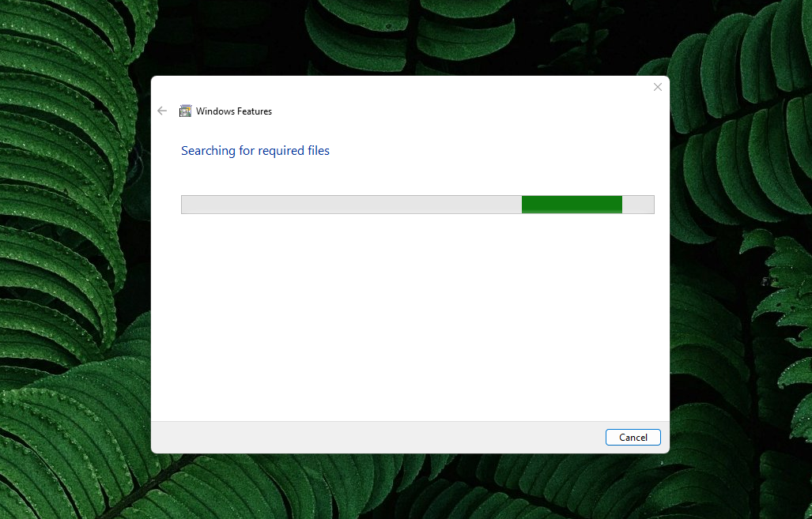Click the gray track right of the green segment
Screen dimensions: 812x519
pos(638,205)
